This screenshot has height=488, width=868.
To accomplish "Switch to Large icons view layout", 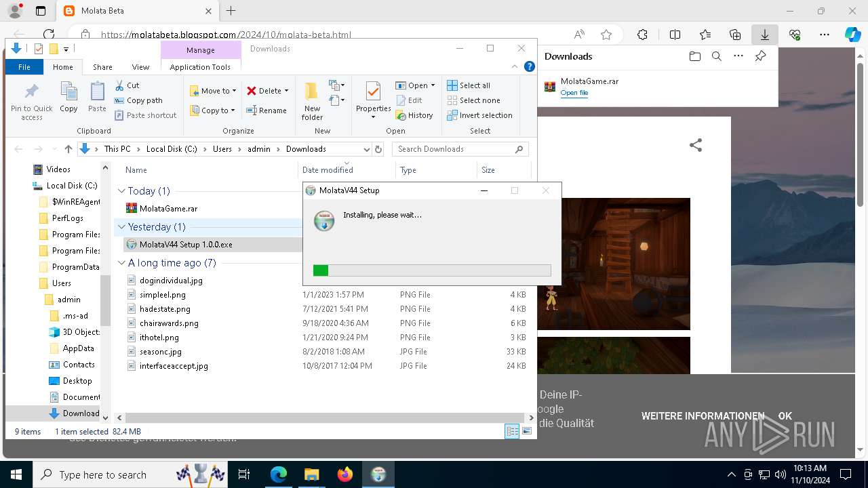I will (526, 431).
